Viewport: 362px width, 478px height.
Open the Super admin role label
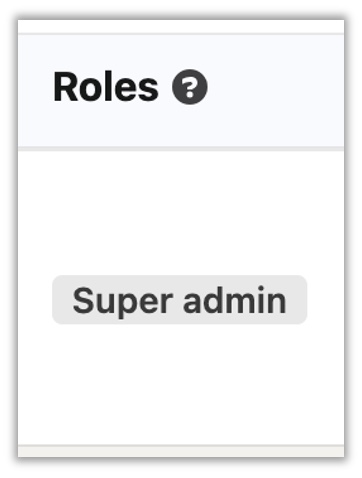coord(179,300)
